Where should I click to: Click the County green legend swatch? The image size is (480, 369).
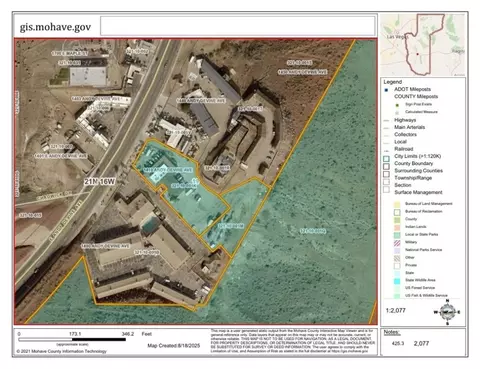(397, 220)
